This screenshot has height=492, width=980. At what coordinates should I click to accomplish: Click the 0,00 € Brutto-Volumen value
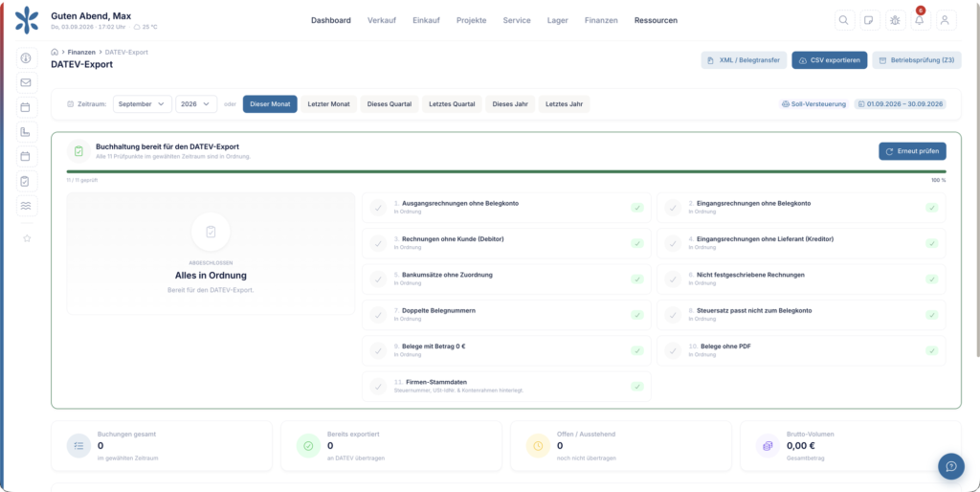click(801, 446)
